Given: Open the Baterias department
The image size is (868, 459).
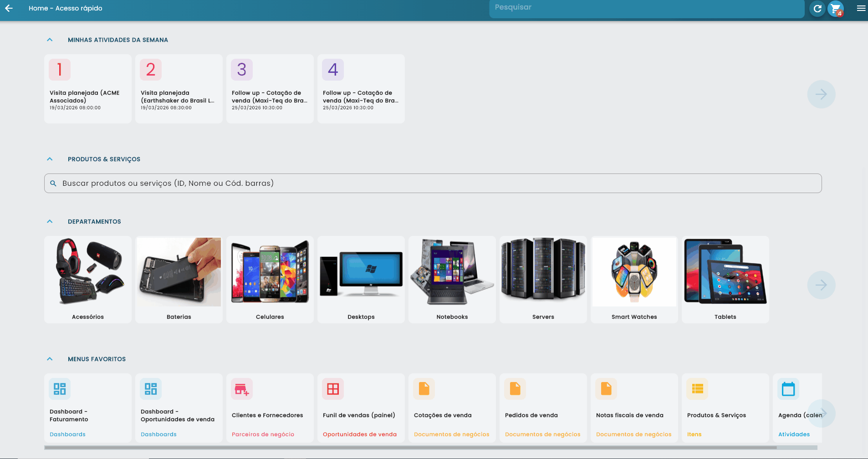Looking at the screenshot, I should pos(179,280).
